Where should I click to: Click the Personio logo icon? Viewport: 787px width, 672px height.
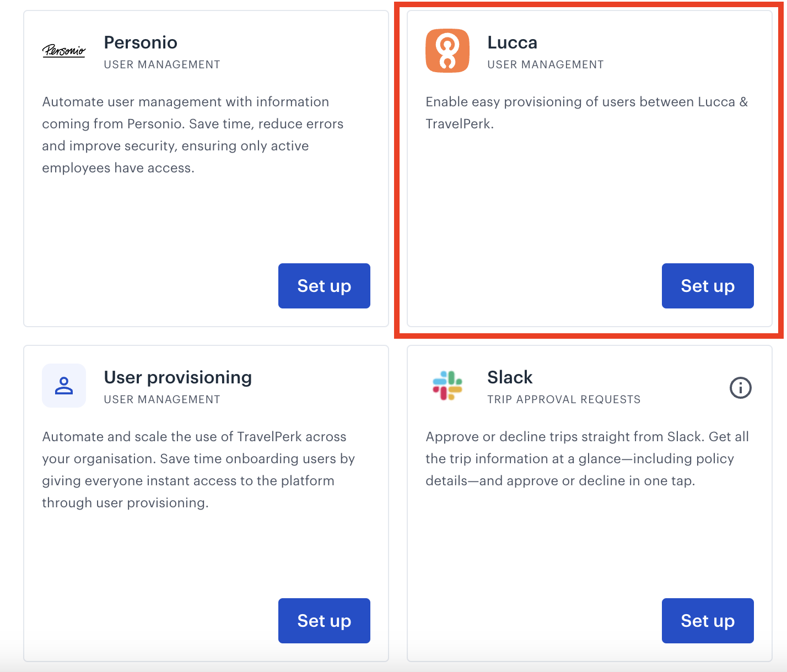[64, 51]
